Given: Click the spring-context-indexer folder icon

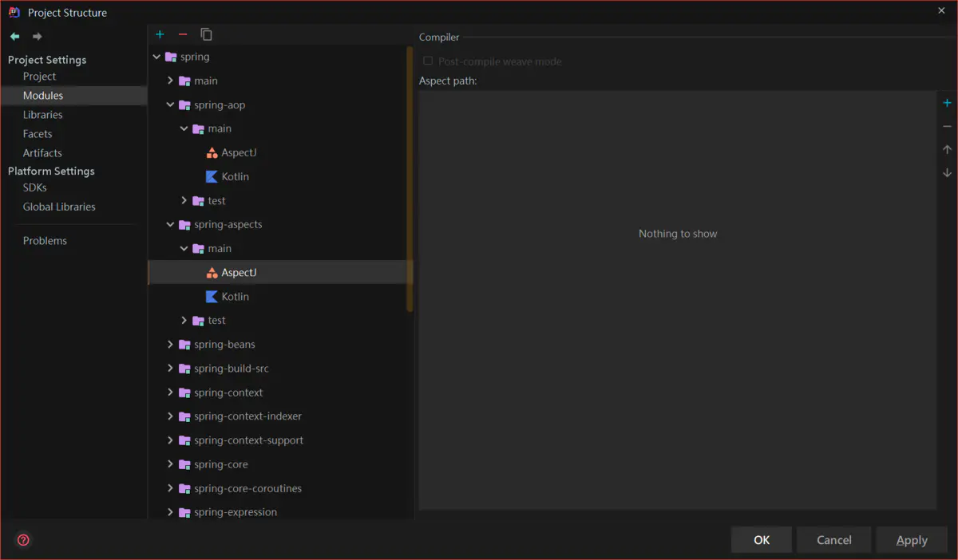Looking at the screenshot, I should coord(184,416).
